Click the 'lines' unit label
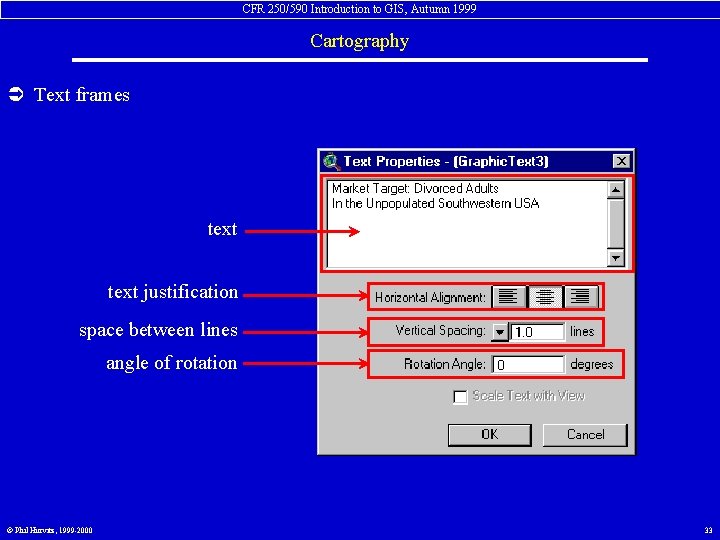720x540 pixels. tap(582, 331)
